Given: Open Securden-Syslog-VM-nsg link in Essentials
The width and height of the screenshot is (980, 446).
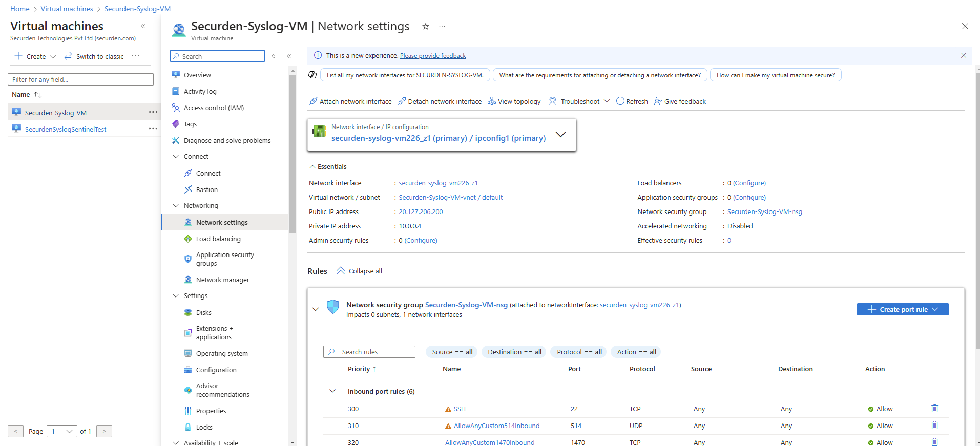Looking at the screenshot, I should coord(765,211).
